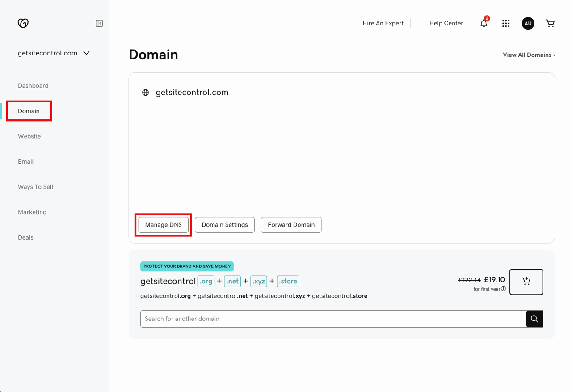572x392 pixels.
Task: Open the shopping cart icon
Action: click(x=550, y=23)
